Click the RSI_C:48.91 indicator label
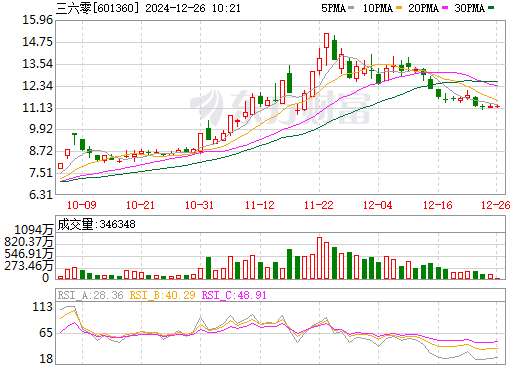 234,295
